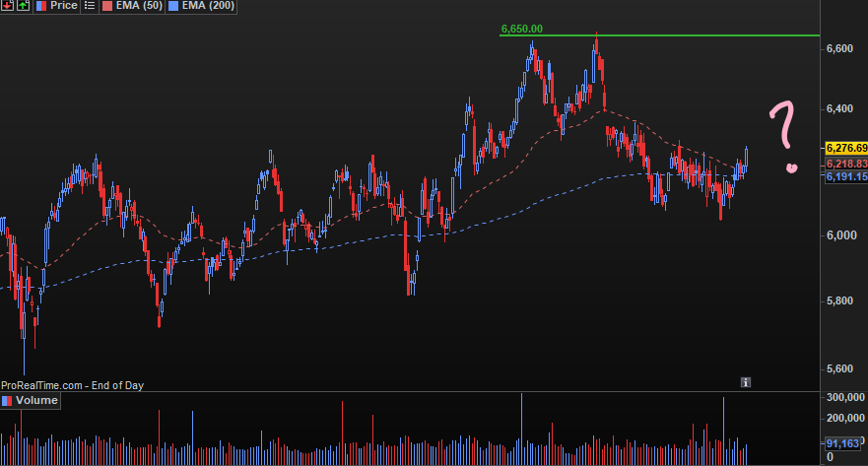Click the green up-arrow export icon

(23, 6)
